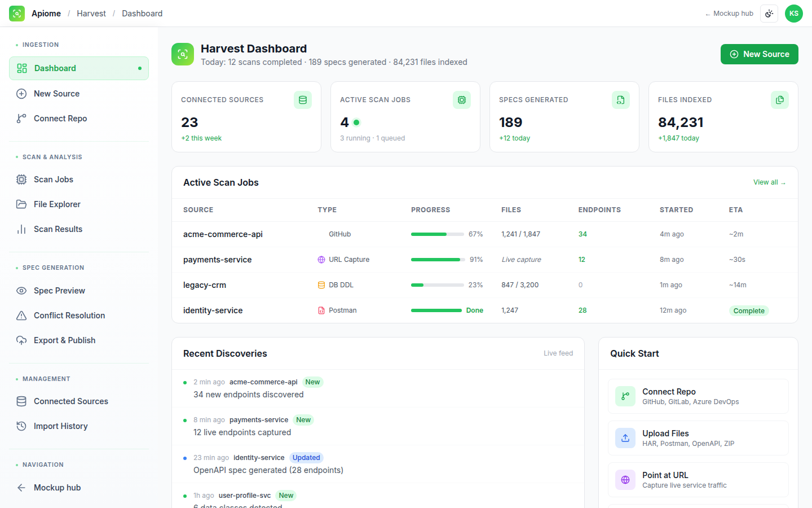The width and height of the screenshot is (812, 508).
Task: Open the KS user avatar menu
Action: [x=794, y=14]
